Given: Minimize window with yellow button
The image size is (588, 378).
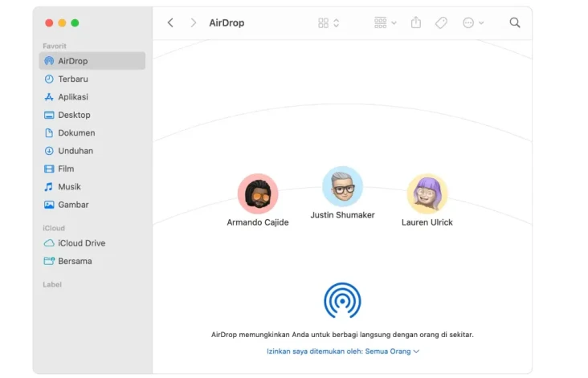Looking at the screenshot, I should pos(62,22).
